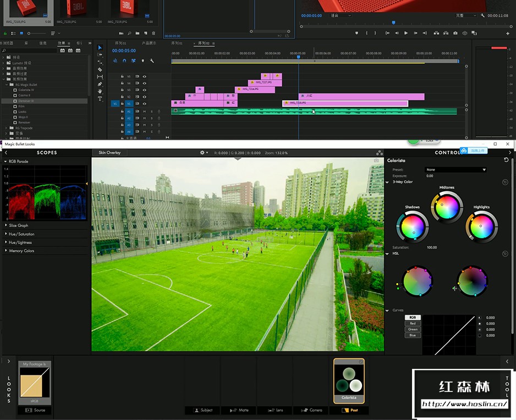Toggle V3 track visibility eye
This screenshot has width=516, height=420.
tap(145, 90)
